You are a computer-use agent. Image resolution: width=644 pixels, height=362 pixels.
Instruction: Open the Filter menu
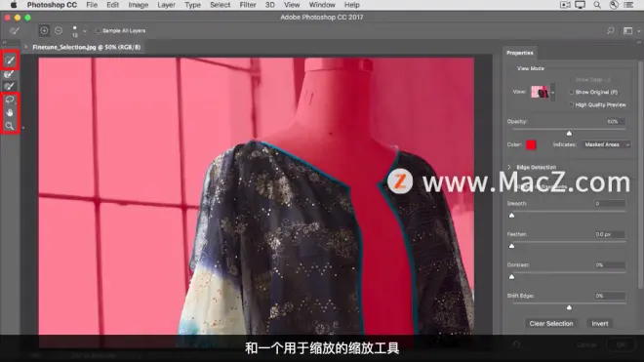pos(248,5)
